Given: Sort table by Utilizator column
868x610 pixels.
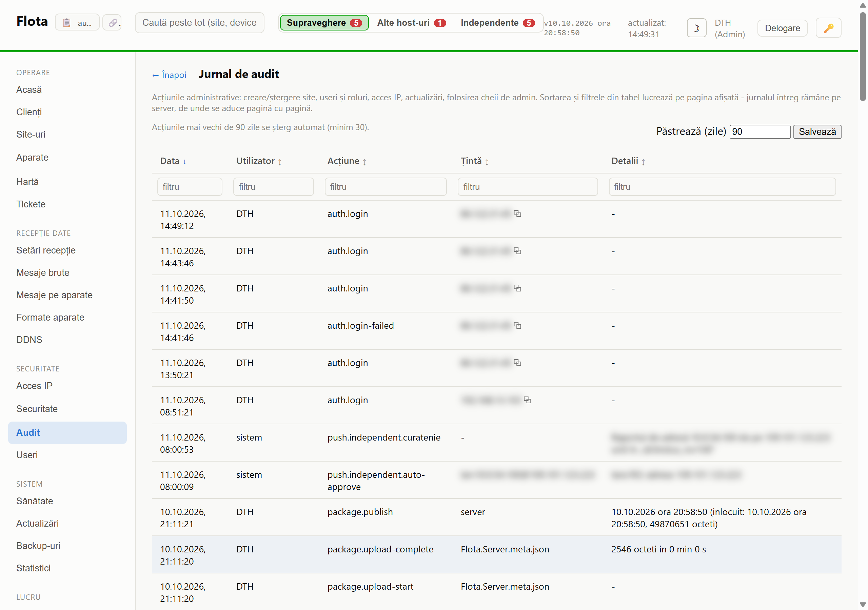Looking at the screenshot, I should (259, 161).
